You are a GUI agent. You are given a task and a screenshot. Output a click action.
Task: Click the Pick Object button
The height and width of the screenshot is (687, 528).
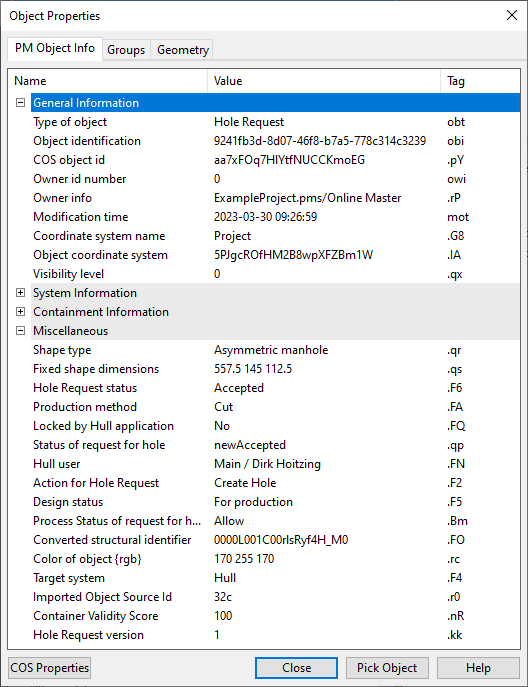coord(387,668)
